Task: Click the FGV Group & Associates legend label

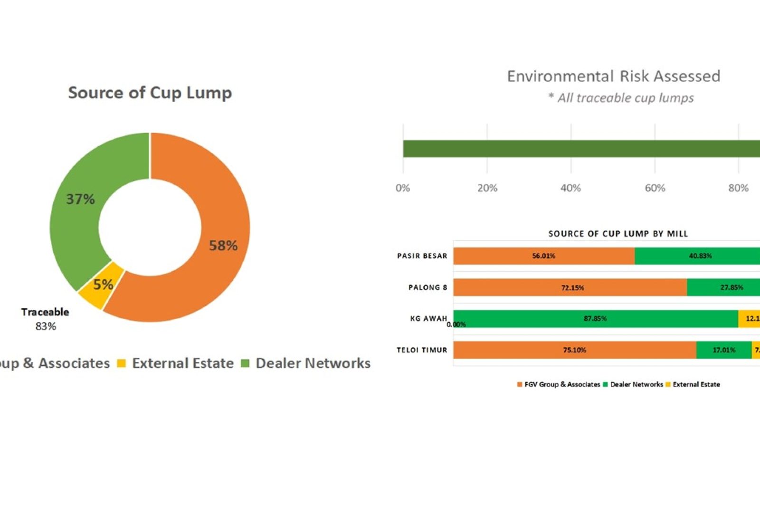Action: coord(562,384)
